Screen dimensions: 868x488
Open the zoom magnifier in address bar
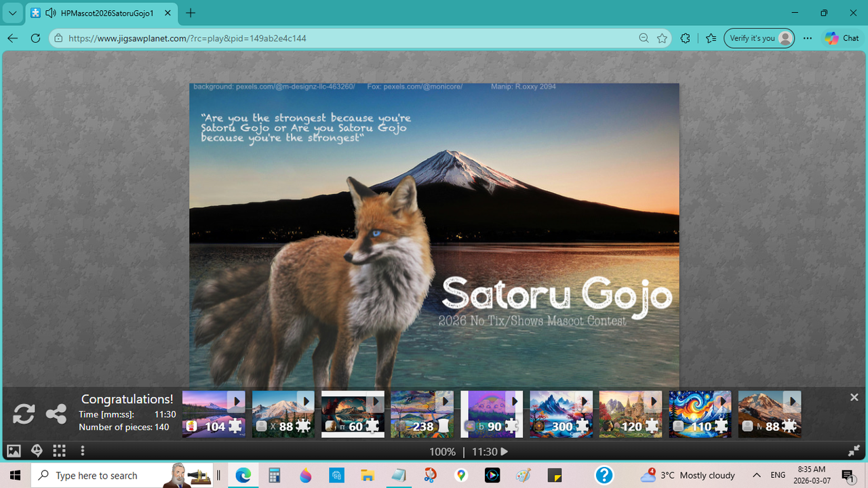644,38
